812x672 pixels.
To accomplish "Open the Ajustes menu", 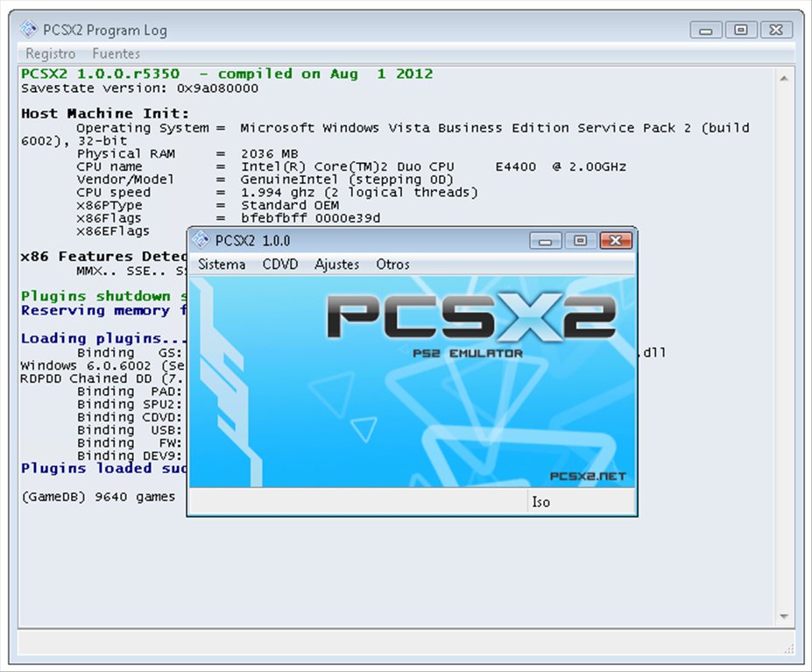I will point(336,265).
